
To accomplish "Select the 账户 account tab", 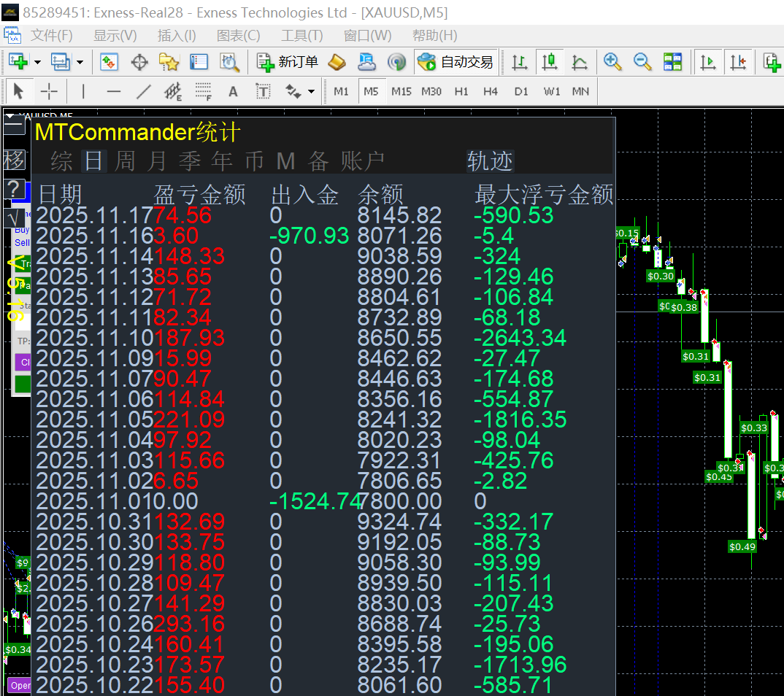I will [363, 161].
